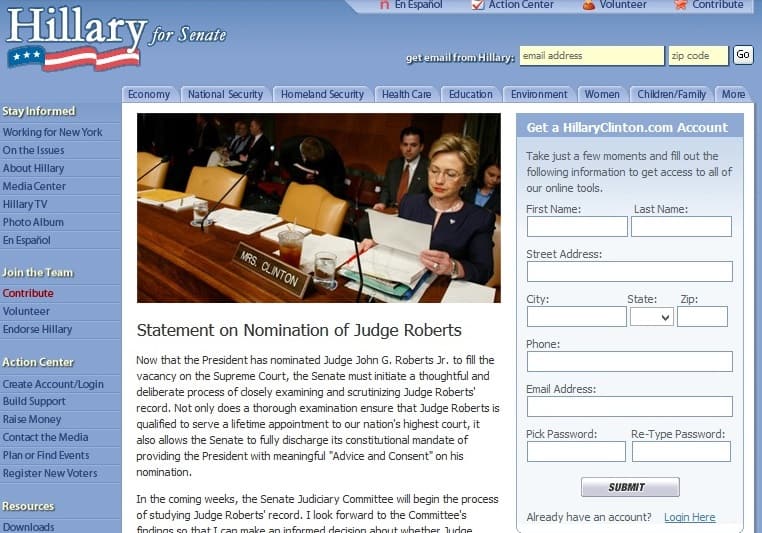The height and width of the screenshot is (533, 762).
Task: Click the Senate hearing photo of Mrs. Clinton
Action: click(x=319, y=208)
